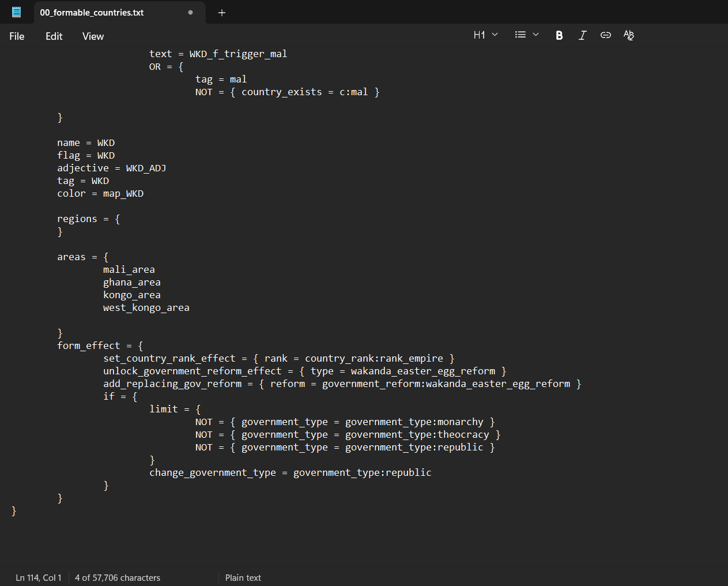Click the Ln 114, Col 1 status
Viewport: 728px width, 586px height.
[39, 577]
